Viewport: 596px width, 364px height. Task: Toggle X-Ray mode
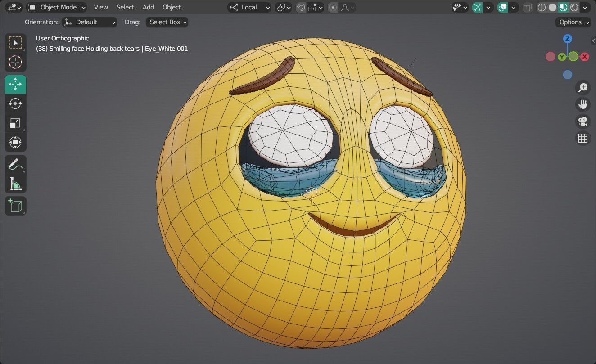pyautogui.click(x=528, y=7)
